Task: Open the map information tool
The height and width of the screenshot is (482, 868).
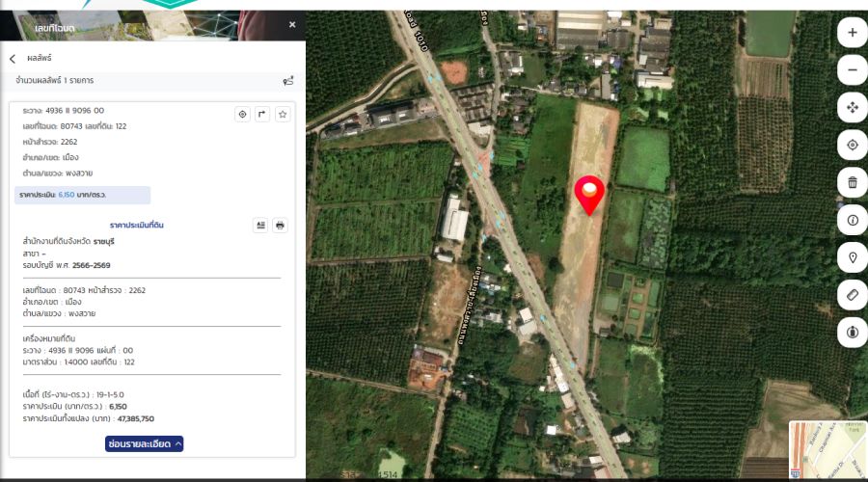Action: 852,220
